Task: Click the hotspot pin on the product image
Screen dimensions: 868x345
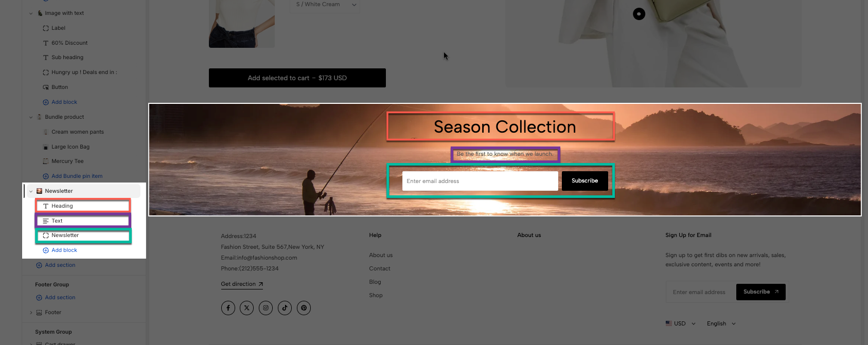Action: pos(639,14)
